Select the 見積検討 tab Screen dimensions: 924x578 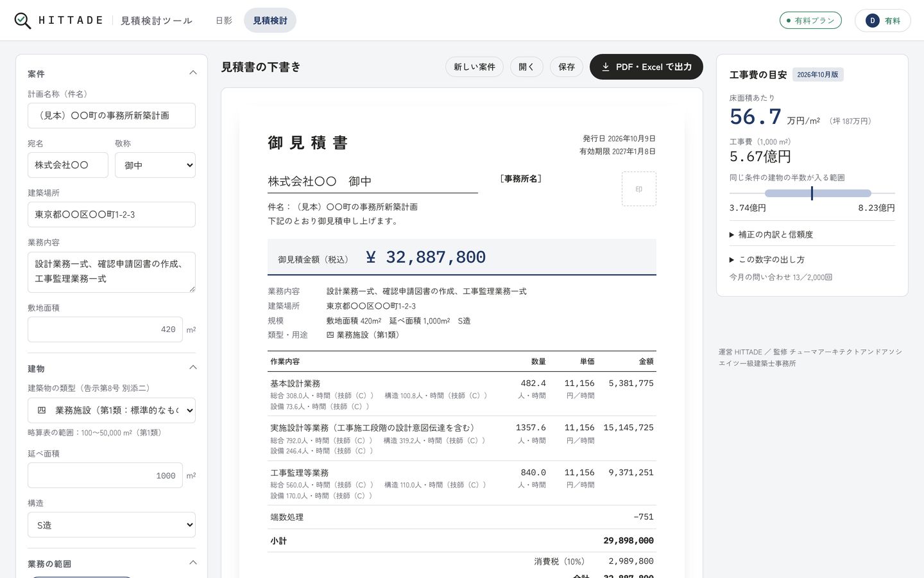(270, 21)
